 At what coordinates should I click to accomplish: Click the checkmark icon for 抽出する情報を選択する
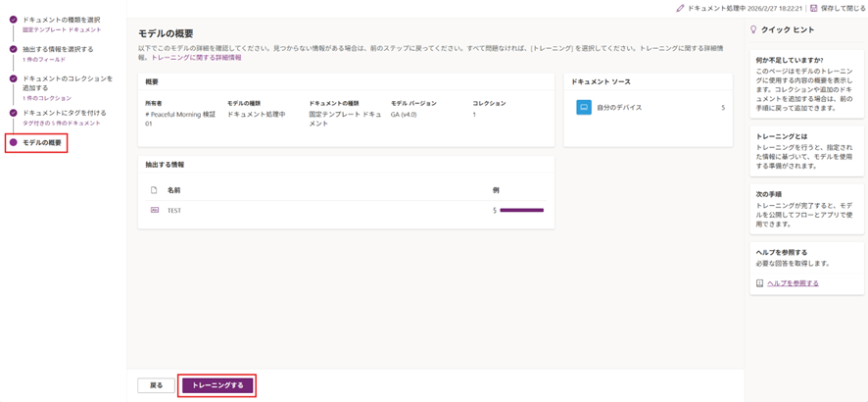[x=13, y=49]
